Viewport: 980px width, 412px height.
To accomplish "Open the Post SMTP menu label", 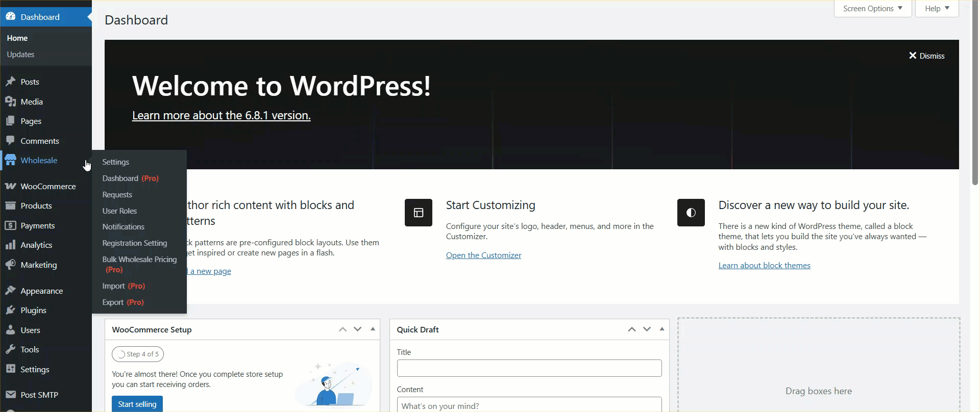I will (x=40, y=395).
